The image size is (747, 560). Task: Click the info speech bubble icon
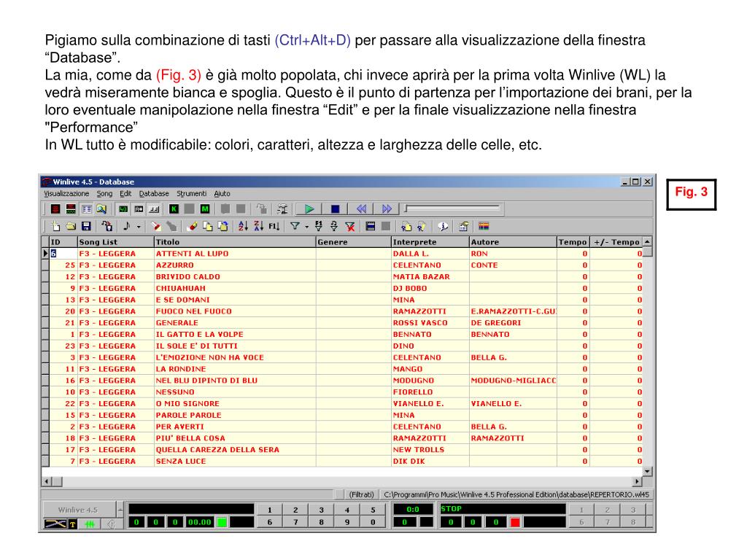[x=443, y=227]
